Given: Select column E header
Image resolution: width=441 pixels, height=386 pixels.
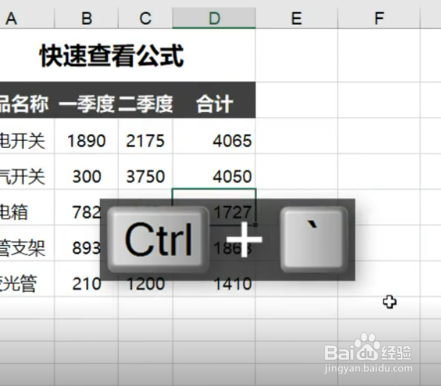Looking at the screenshot, I should click(296, 18).
